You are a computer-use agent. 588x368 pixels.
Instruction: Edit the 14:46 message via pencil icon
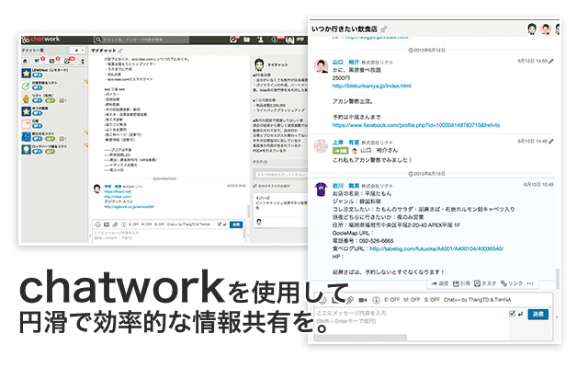tap(551, 141)
